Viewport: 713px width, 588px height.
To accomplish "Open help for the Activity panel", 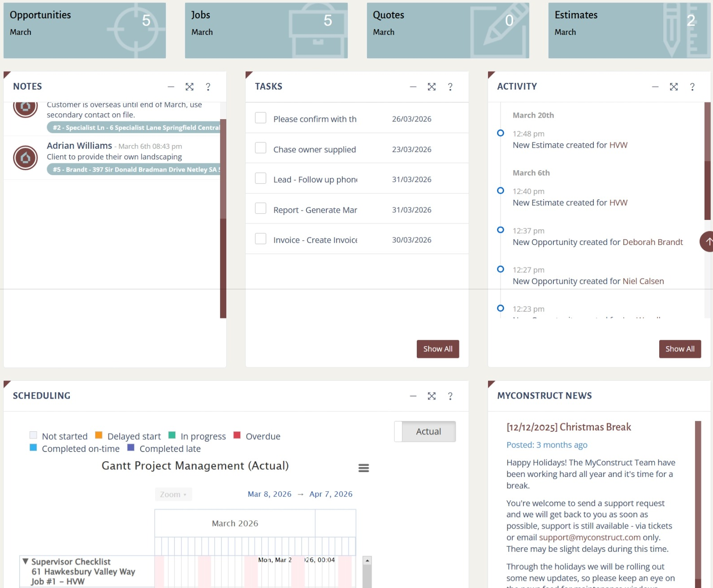I will [x=692, y=87].
